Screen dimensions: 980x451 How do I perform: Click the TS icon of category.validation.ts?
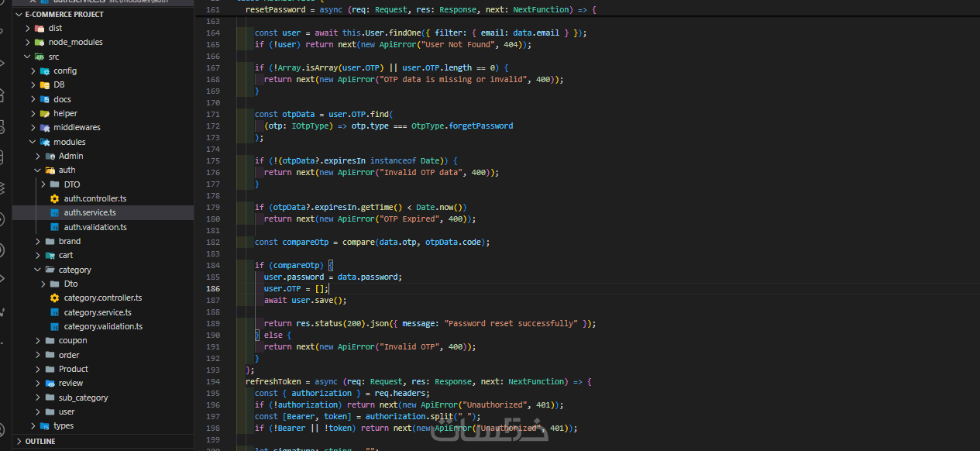tap(54, 326)
